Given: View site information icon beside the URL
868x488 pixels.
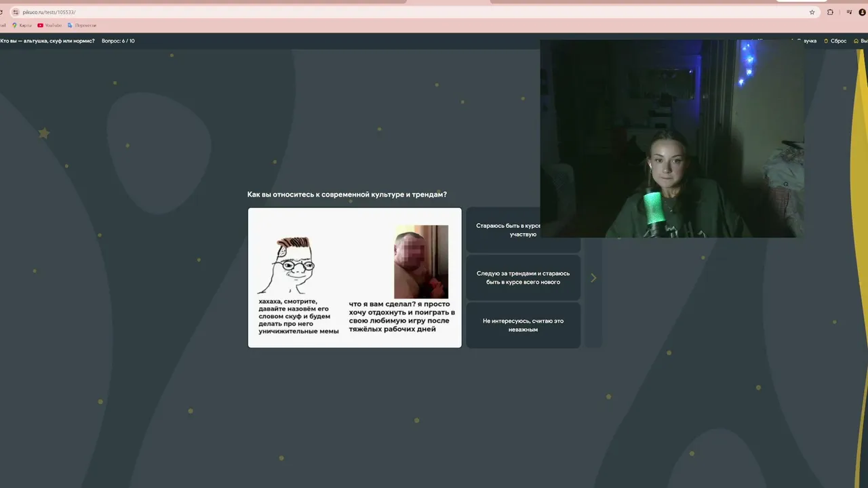Looking at the screenshot, I should pyautogui.click(x=16, y=12).
